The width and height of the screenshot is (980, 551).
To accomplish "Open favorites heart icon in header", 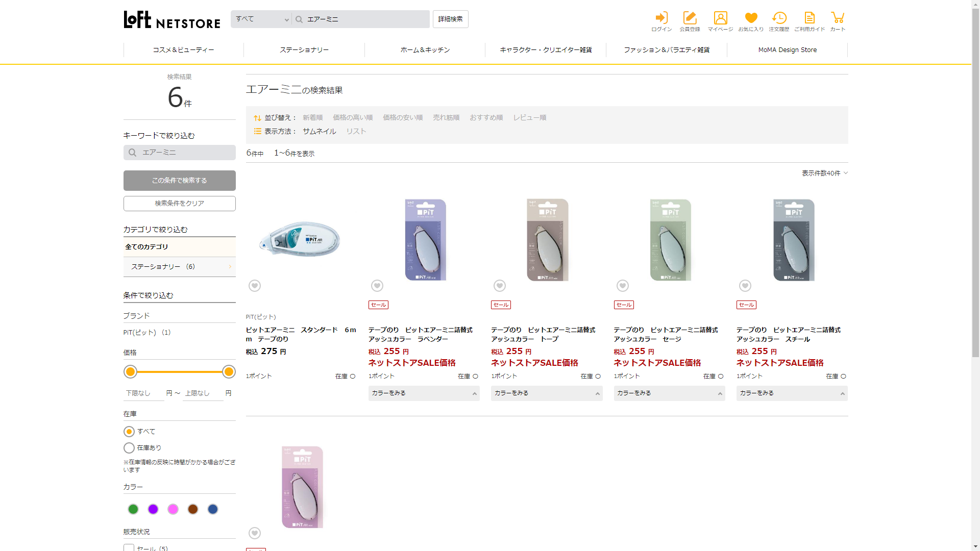I will click(x=751, y=18).
